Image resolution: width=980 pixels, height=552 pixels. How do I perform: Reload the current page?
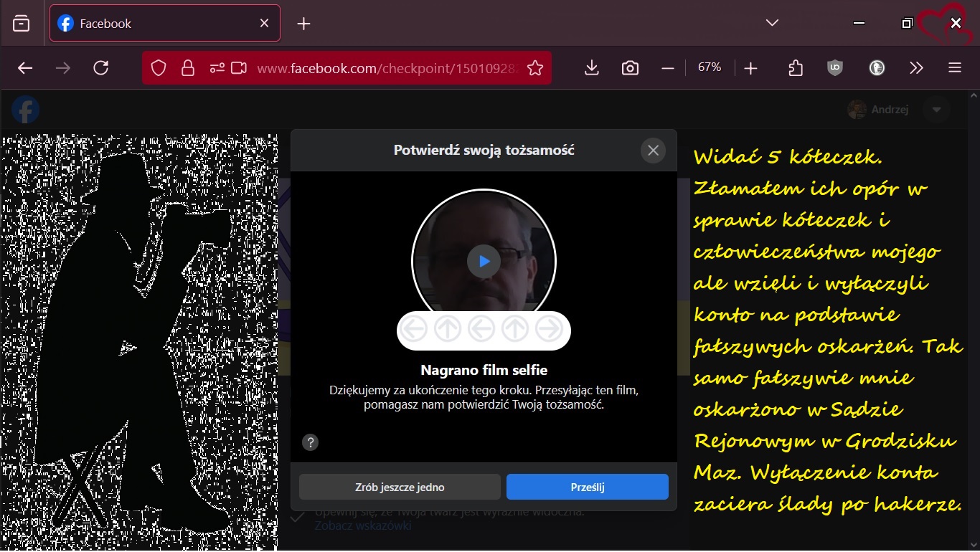101,68
